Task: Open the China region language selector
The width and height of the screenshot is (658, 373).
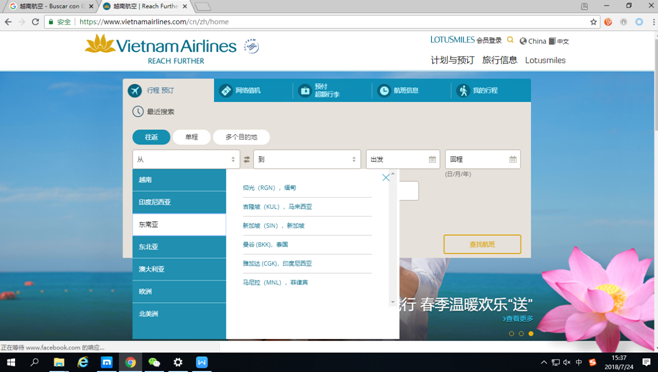Action: point(533,41)
